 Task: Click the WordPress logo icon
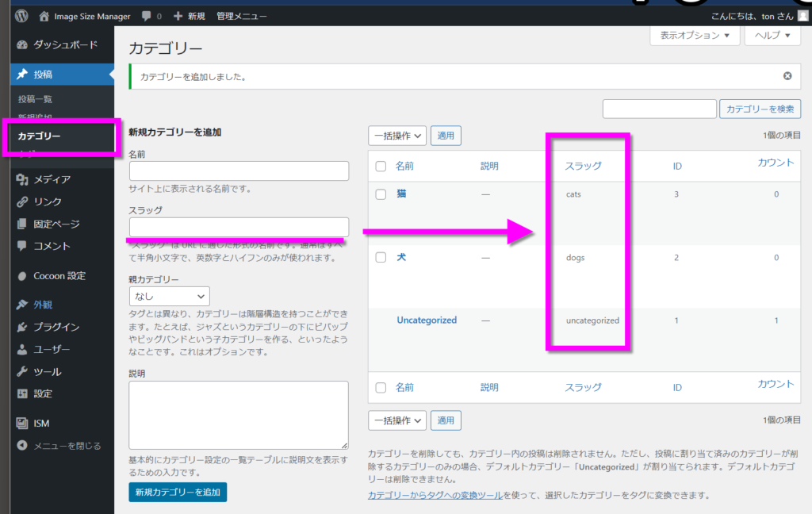click(x=21, y=16)
